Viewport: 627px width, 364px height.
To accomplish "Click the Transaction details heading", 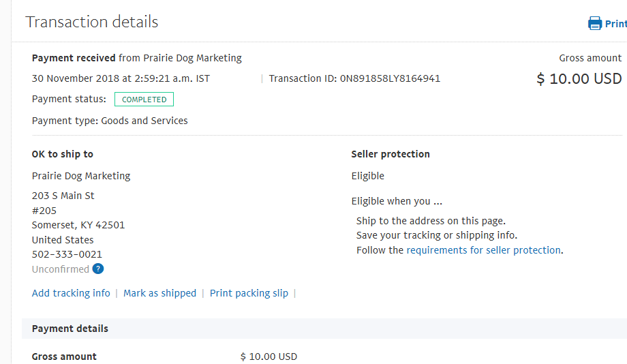I will tap(91, 22).
